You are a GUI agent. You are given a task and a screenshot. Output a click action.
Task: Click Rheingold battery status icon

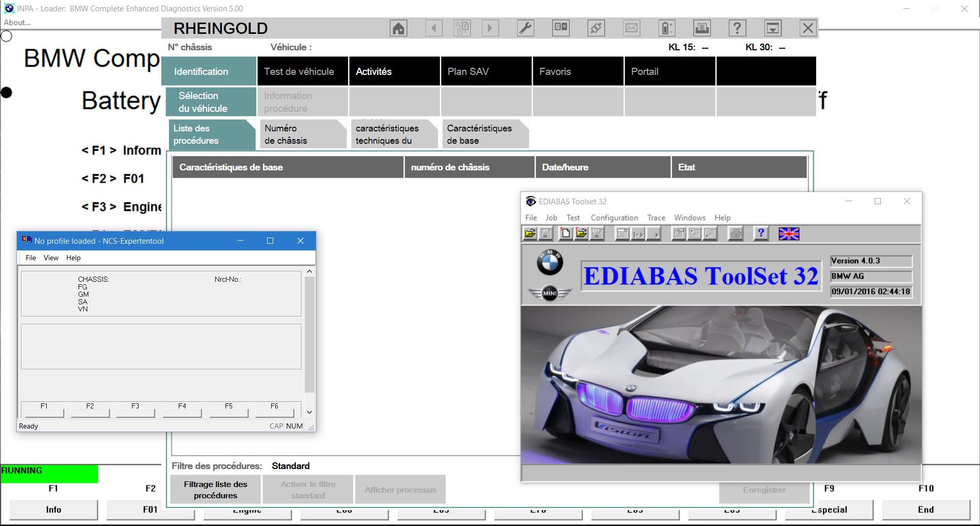pos(667,28)
